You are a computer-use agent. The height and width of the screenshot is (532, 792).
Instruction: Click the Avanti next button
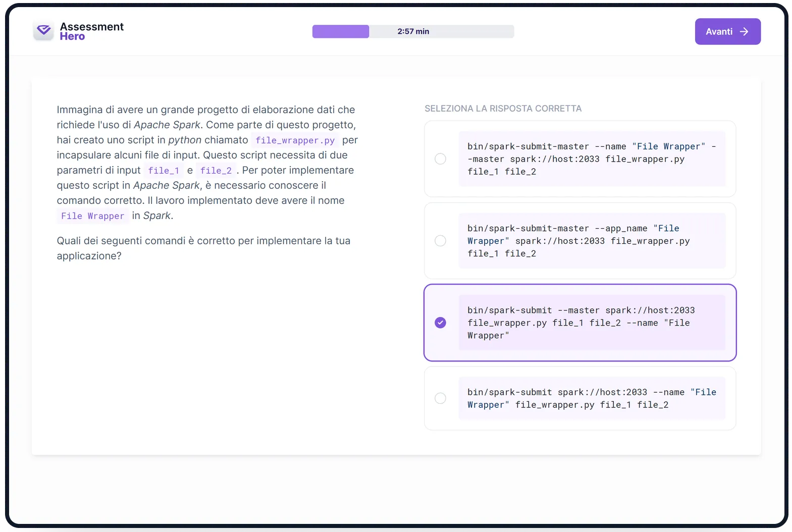(727, 31)
